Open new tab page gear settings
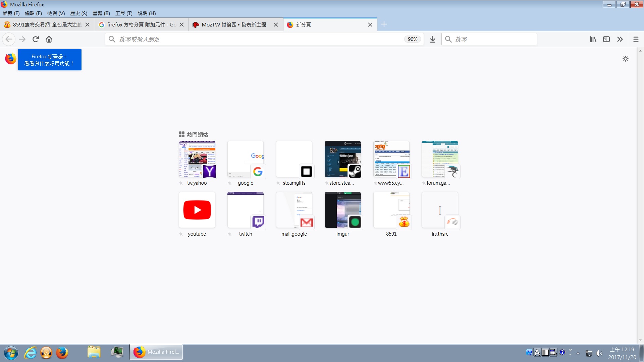644x362 pixels. click(x=626, y=59)
